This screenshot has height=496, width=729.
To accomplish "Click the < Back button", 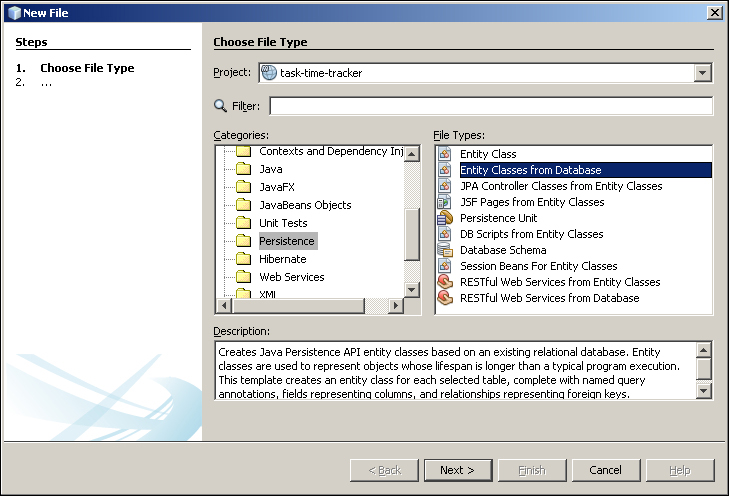I will click(384, 470).
